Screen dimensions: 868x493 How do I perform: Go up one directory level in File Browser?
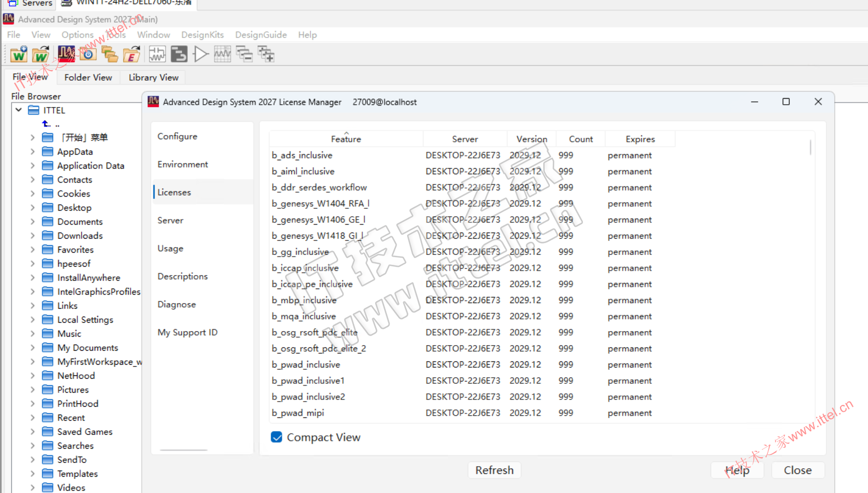[47, 124]
